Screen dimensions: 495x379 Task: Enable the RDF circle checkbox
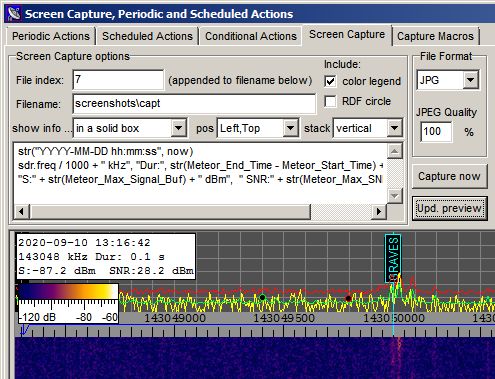click(x=330, y=101)
